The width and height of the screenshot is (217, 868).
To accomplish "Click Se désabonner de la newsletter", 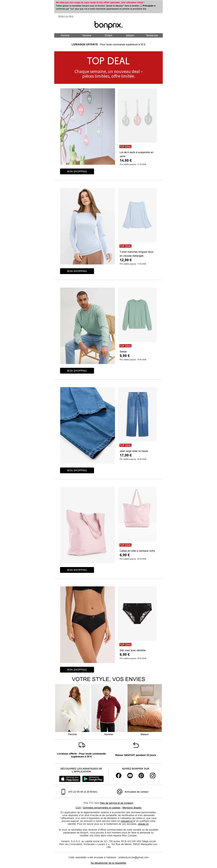I will [x=108, y=863].
